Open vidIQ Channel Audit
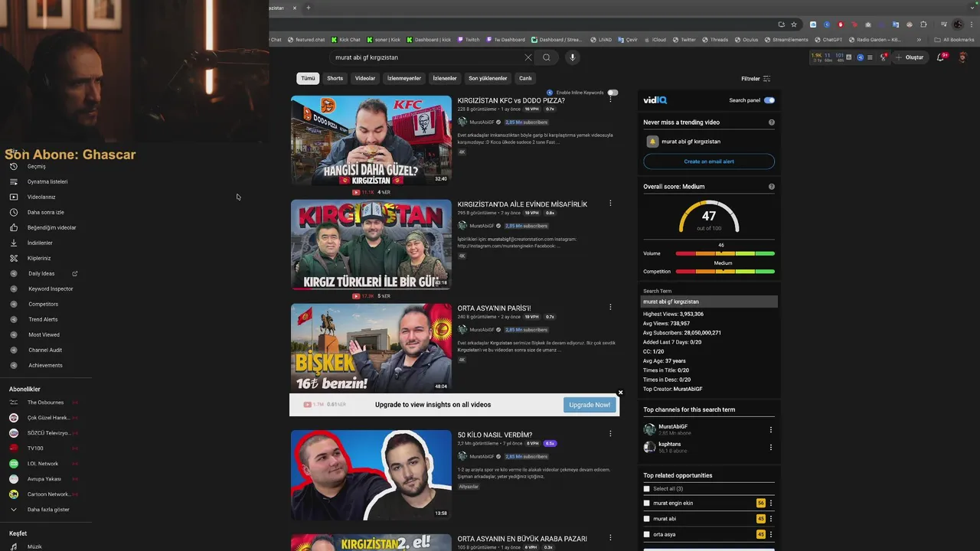This screenshot has height=551, width=980. (46, 350)
